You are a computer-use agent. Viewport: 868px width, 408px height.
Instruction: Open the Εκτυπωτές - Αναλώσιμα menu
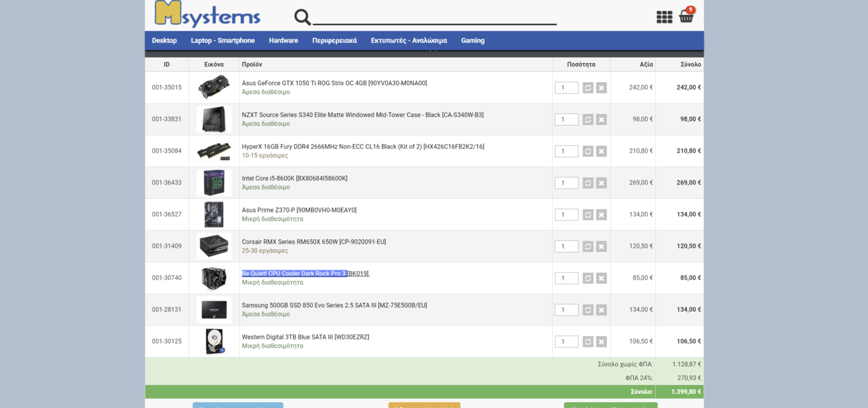[409, 41]
